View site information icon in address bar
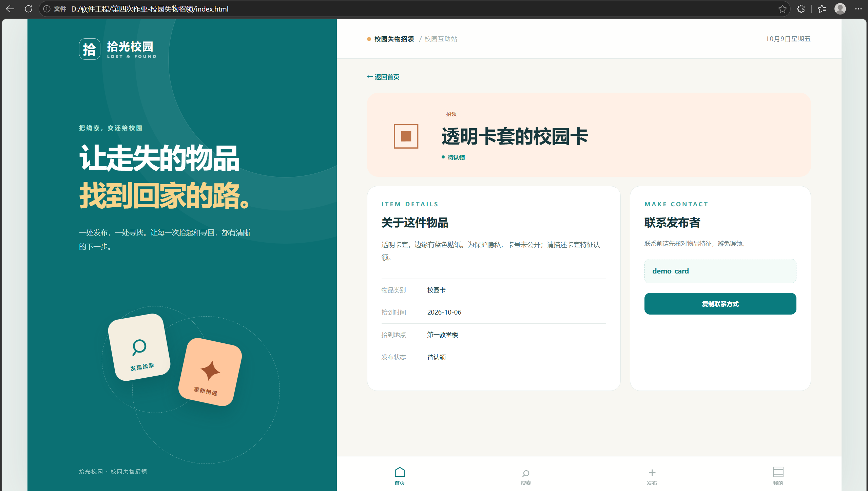The image size is (868, 491). (47, 9)
